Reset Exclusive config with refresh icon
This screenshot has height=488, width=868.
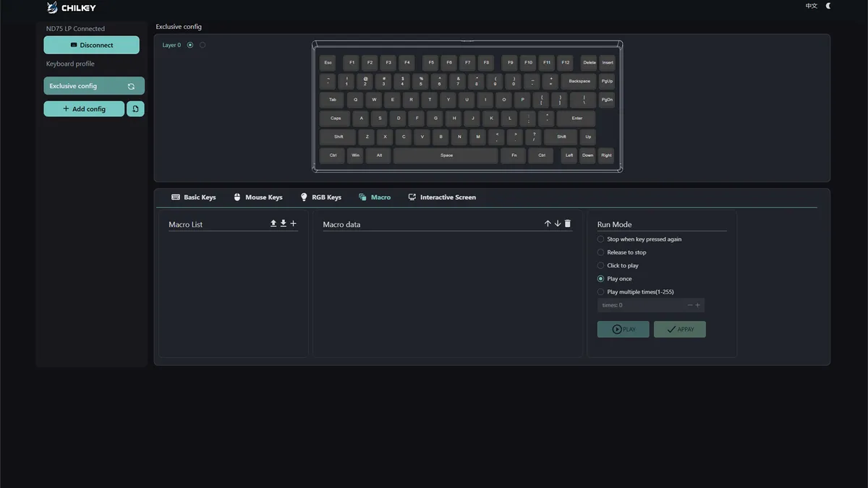(131, 86)
